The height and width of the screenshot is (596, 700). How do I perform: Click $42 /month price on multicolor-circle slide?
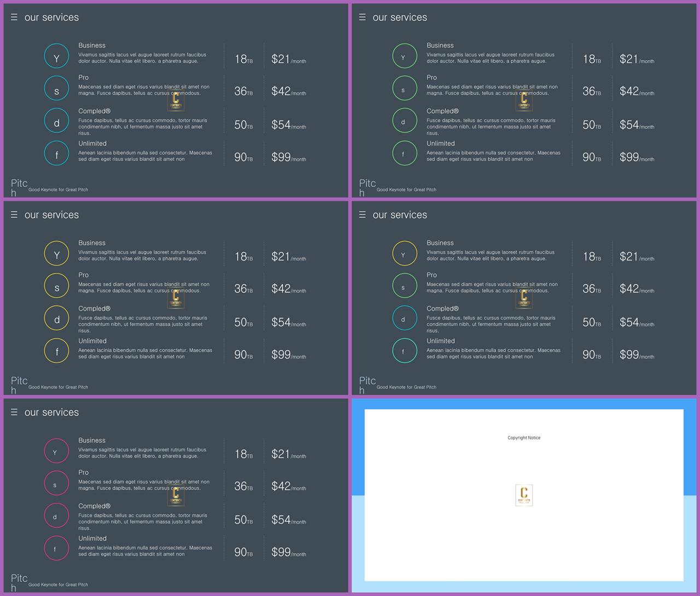click(637, 289)
